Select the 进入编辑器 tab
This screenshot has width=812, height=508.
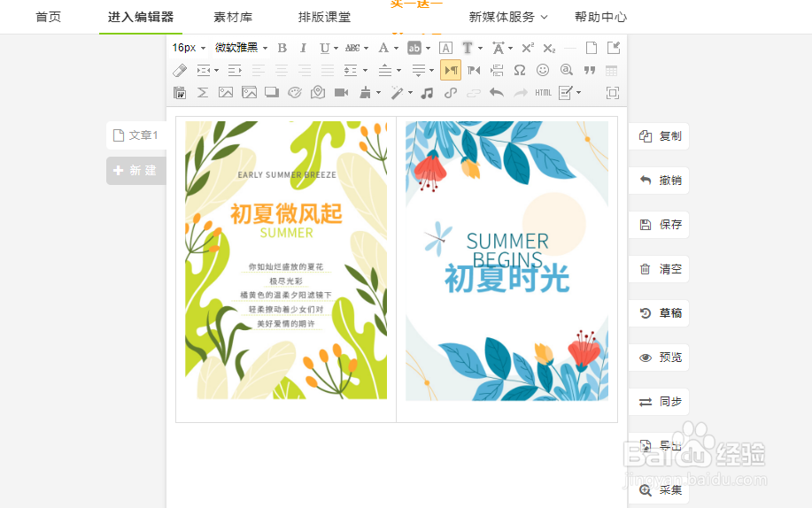coord(141,17)
